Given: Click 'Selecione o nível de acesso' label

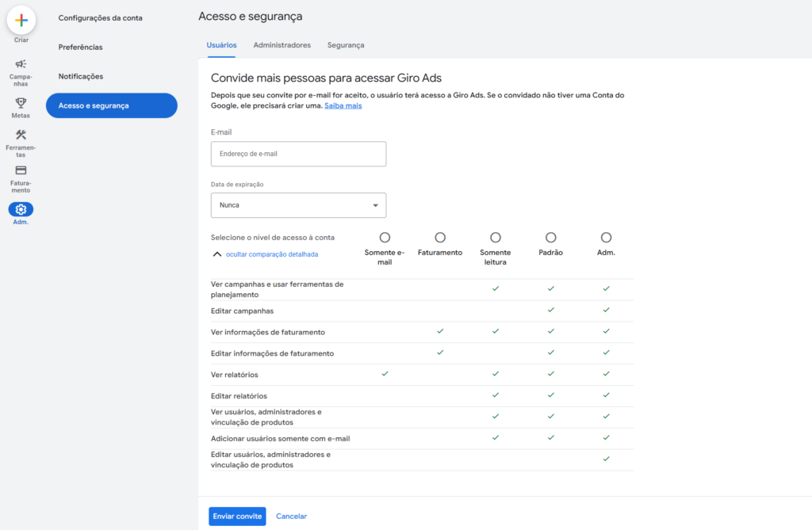Looking at the screenshot, I should pyautogui.click(x=273, y=238).
